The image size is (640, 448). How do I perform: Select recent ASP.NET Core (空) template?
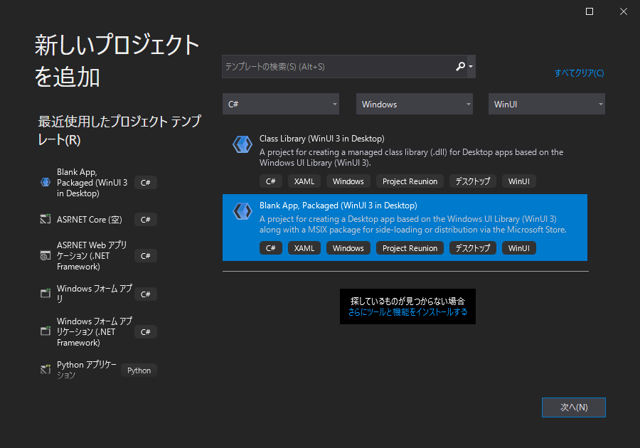click(x=89, y=220)
